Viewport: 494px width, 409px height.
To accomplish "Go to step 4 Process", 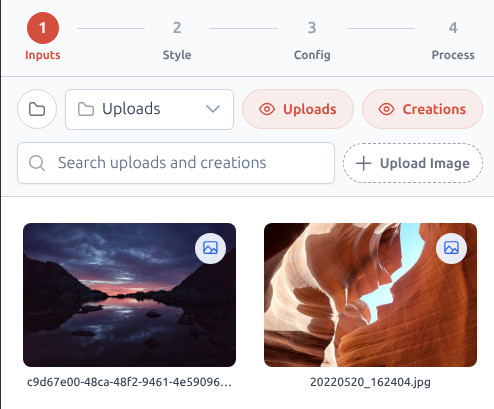I will click(x=453, y=41).
